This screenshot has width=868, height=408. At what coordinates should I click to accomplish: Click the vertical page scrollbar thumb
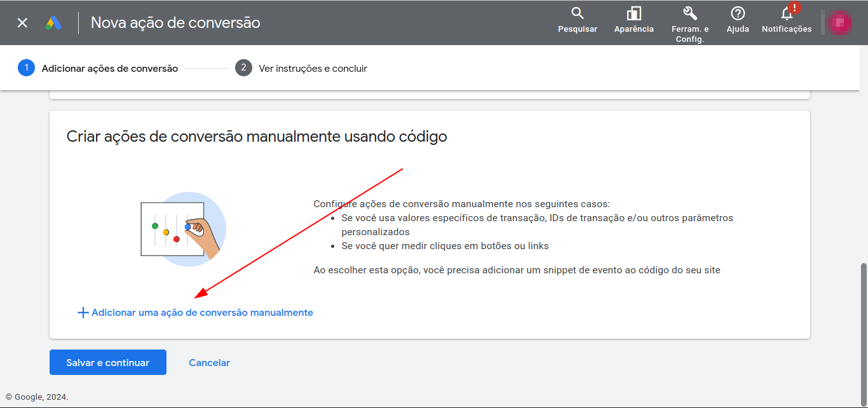click(863, 330)
